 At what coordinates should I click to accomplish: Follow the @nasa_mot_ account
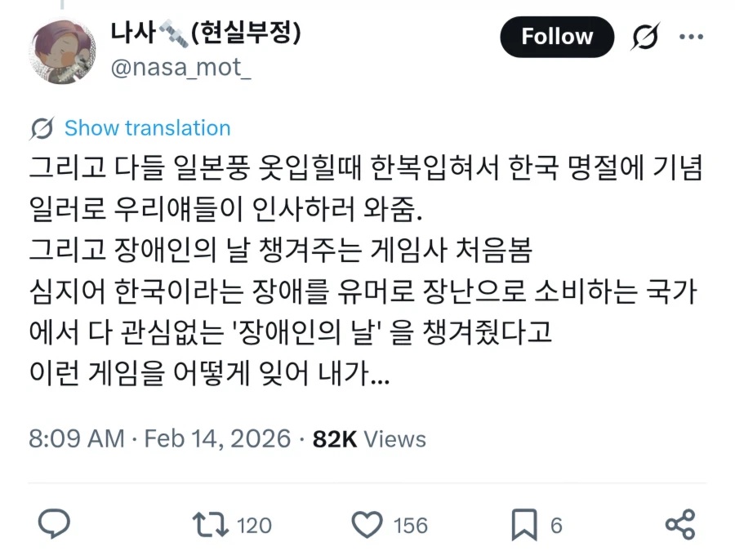(557, 36)
